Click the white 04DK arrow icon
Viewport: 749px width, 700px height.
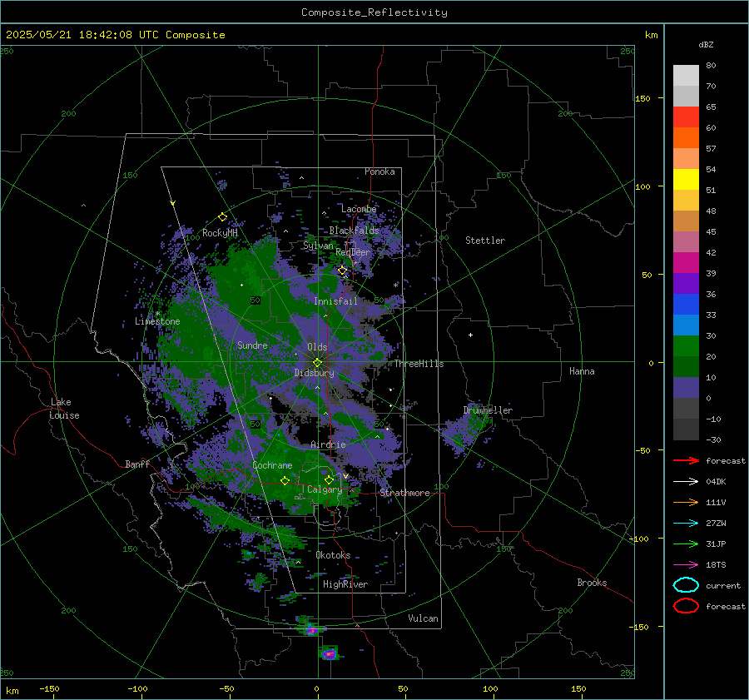point(686,481)
